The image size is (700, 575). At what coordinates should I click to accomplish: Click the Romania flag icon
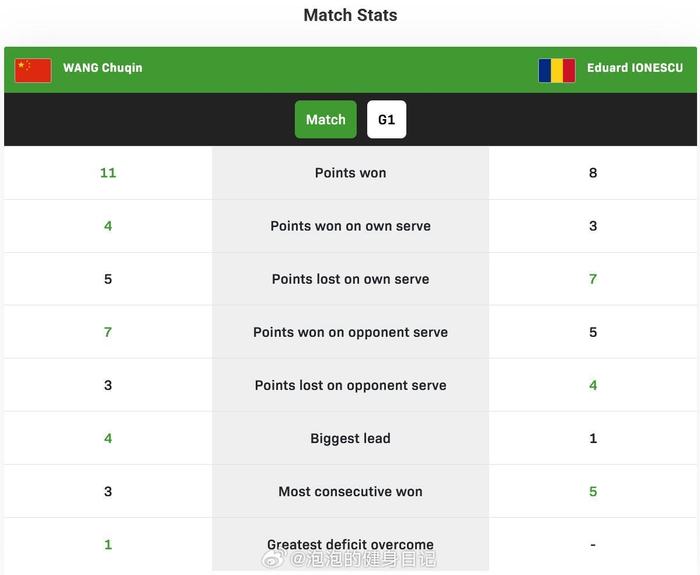point(556,70)
